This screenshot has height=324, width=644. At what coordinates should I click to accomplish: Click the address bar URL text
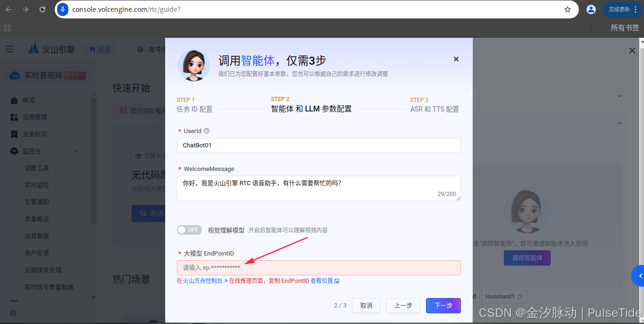126,9
